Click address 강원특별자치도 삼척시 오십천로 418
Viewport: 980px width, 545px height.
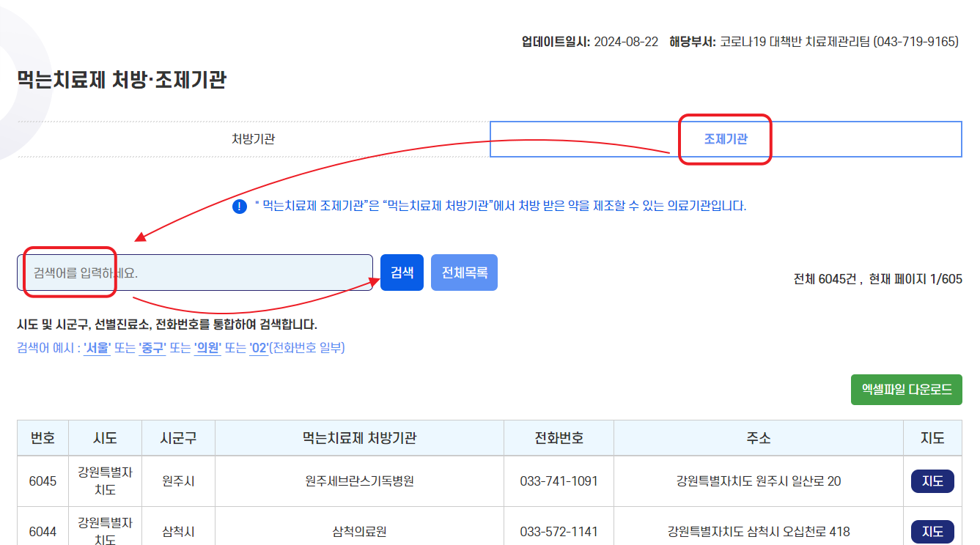(759, 532)
